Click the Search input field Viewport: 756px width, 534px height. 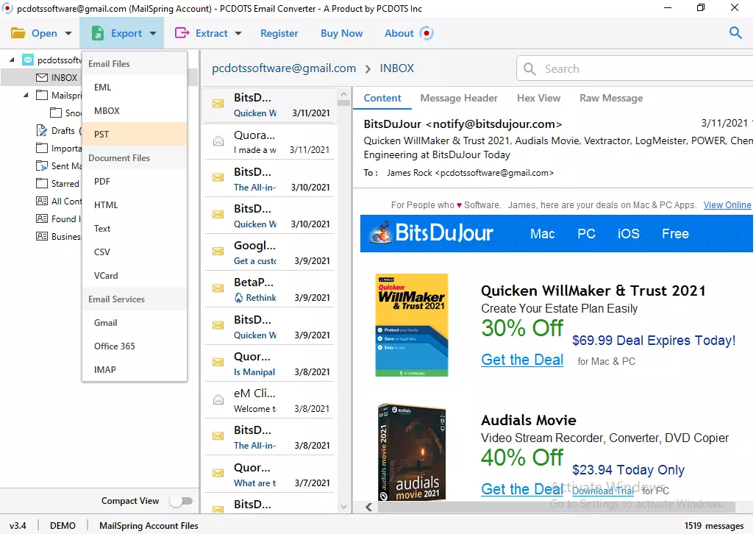pyautogui.click(x=635, y=69)
